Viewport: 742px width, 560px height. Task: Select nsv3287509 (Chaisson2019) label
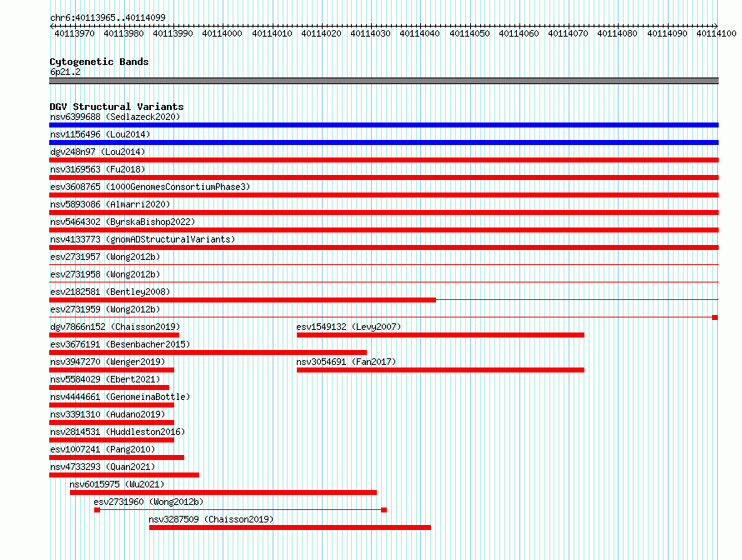pos(211,519)
